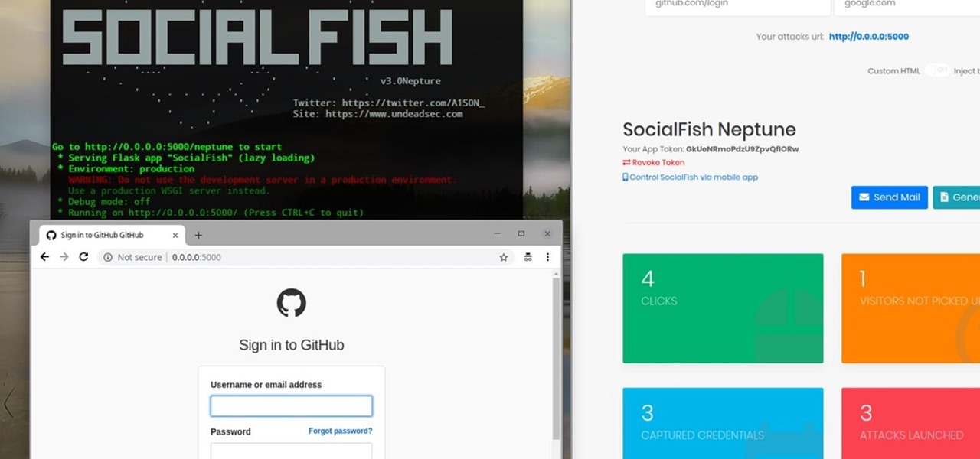This screenshot has height=459, width=980.
Task: Click the Forgot password? link
Action: pyautogui.click(x=340, y=431)
